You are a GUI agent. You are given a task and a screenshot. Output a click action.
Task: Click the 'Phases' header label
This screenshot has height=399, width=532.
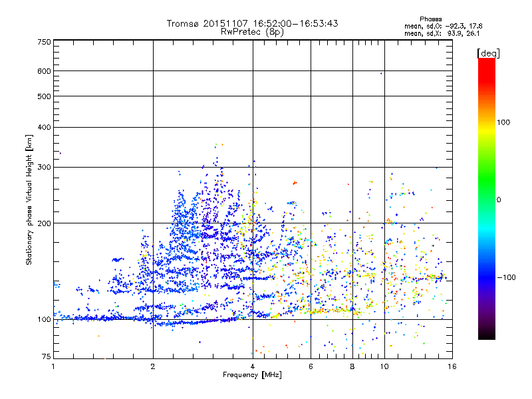point(430,19)
